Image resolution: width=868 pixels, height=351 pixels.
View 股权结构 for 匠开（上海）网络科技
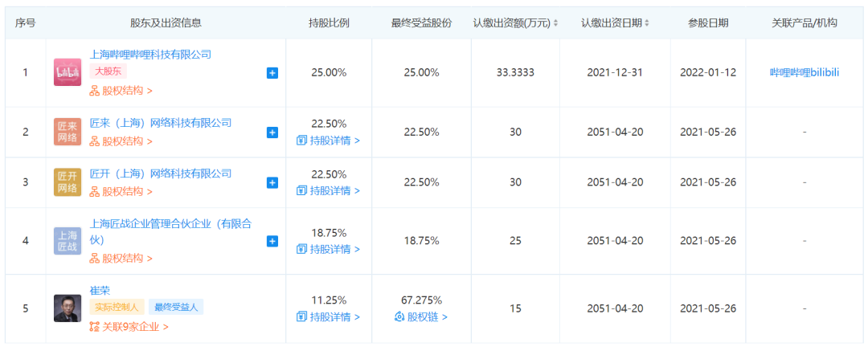tap(121, 191)
